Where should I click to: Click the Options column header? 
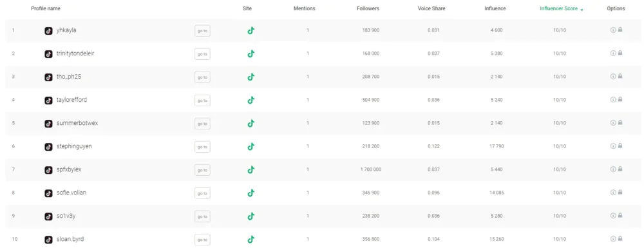(x=616, y=8)
